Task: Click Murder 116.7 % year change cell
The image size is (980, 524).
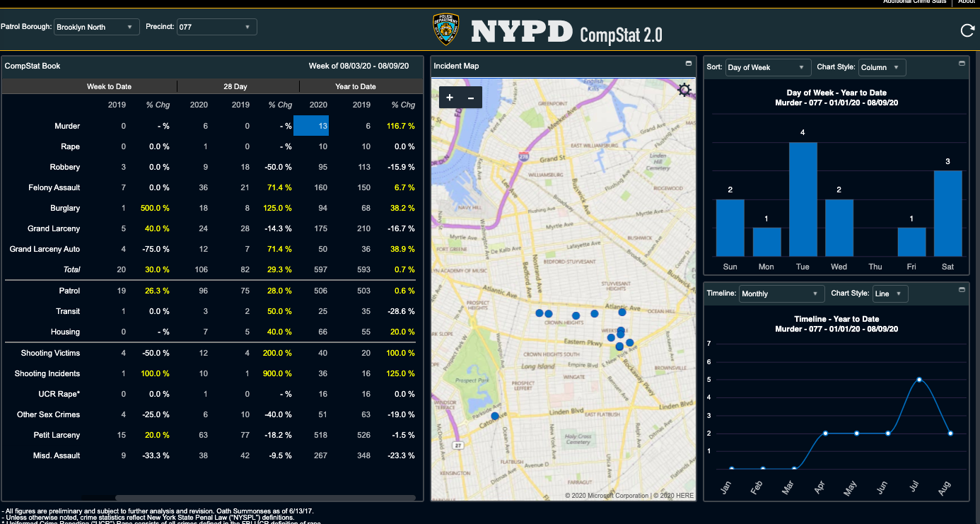Action: (x=401, y=126)
